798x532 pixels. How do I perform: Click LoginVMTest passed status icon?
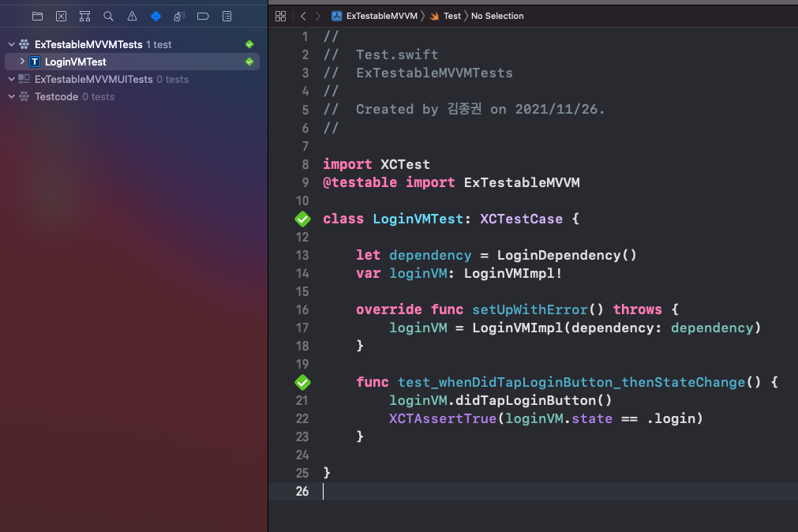tap(249, 62)
